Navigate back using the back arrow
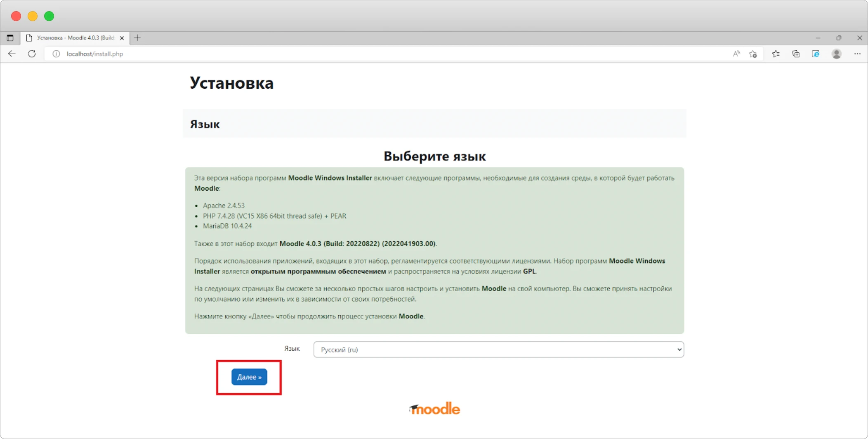 pos(12,54)
